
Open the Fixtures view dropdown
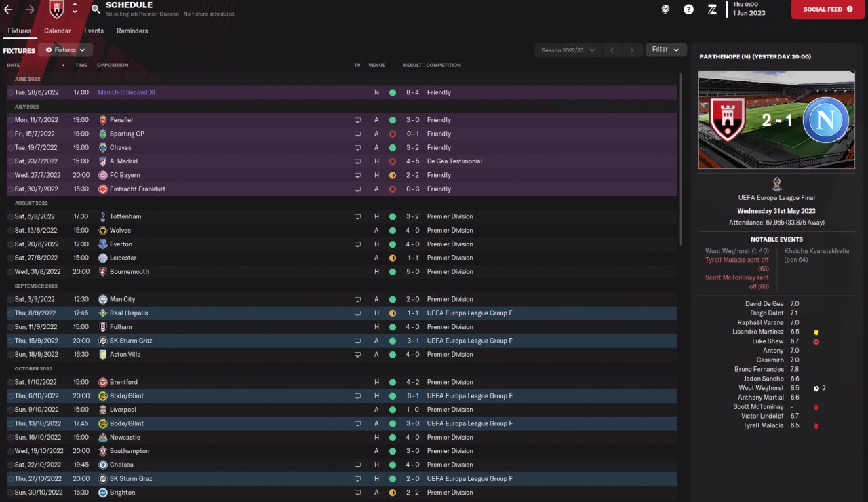tap(66, 50)
